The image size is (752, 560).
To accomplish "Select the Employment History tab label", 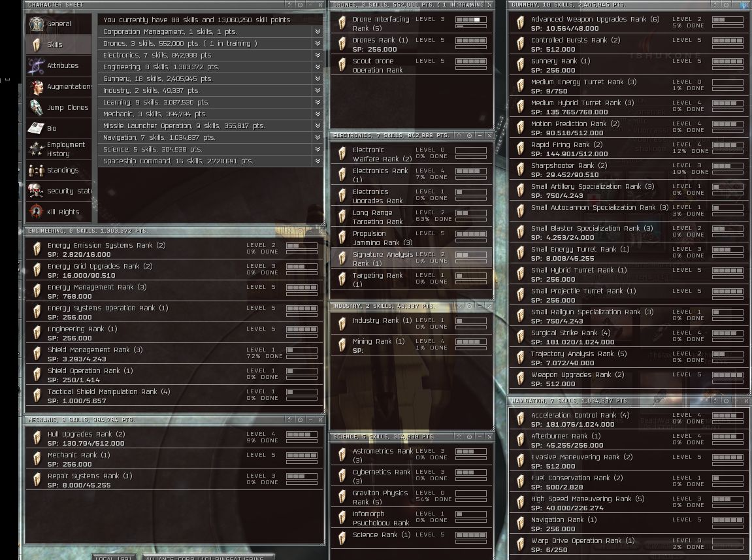I will coord(66,149).
